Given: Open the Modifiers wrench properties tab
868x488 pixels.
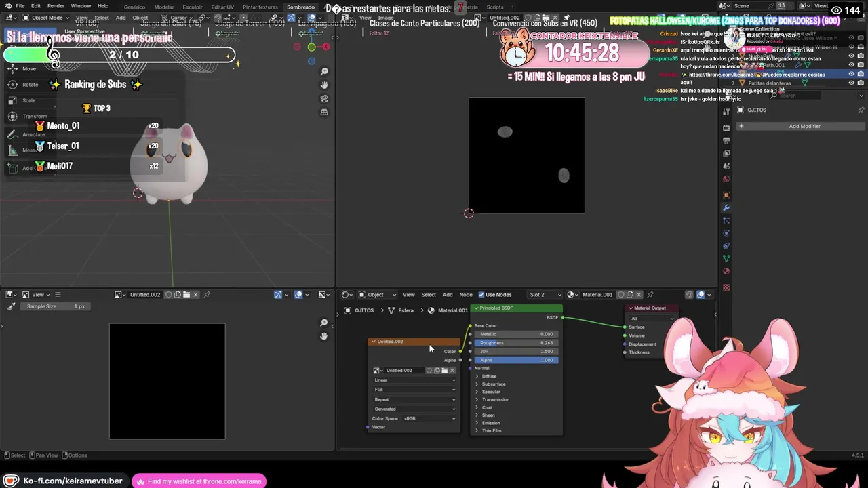Looking at the screenshot, I should tap(726, 207).
